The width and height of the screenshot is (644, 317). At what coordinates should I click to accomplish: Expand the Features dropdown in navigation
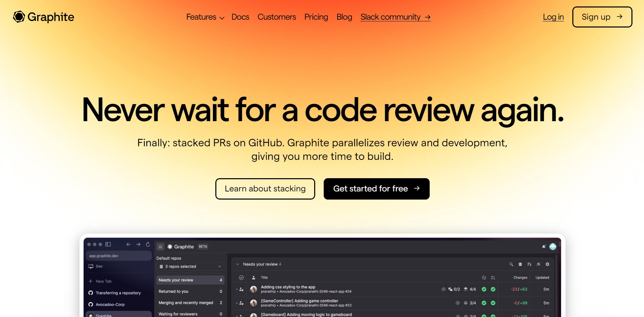click(x=205, y=17)
